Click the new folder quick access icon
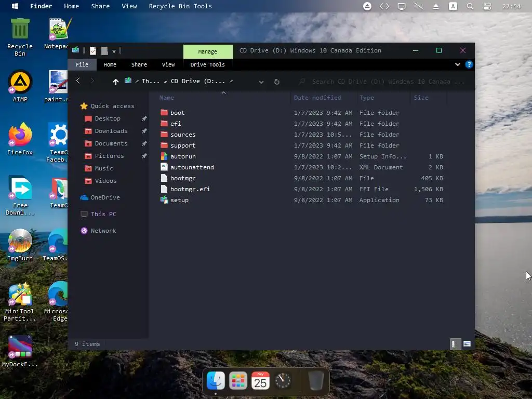This screenshot has width=532, height=399. (104, 51)
